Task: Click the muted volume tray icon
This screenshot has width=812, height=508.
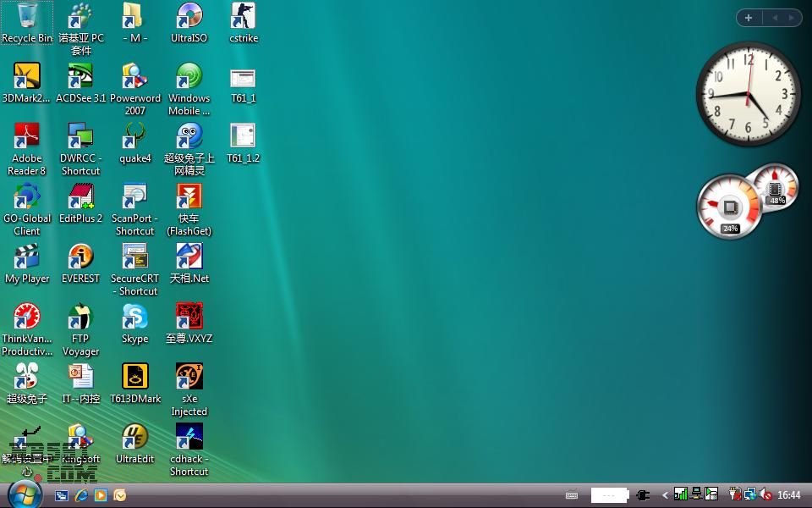Action: coord(765,494)
